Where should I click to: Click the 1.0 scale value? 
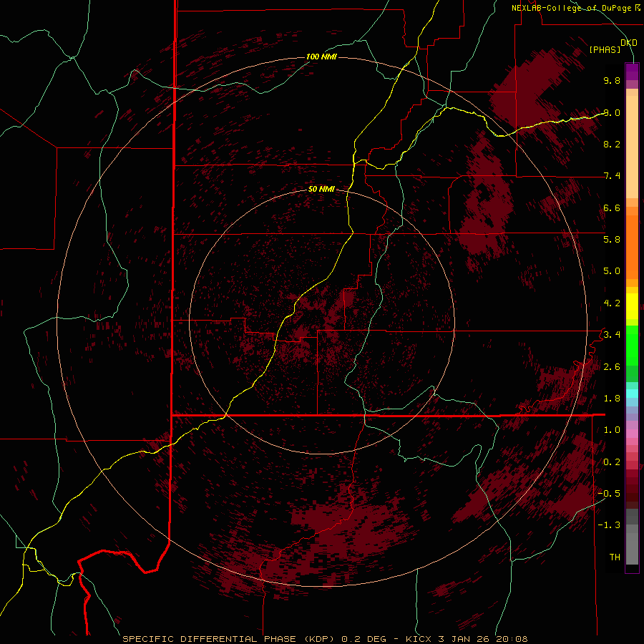(x=612, y=429)
